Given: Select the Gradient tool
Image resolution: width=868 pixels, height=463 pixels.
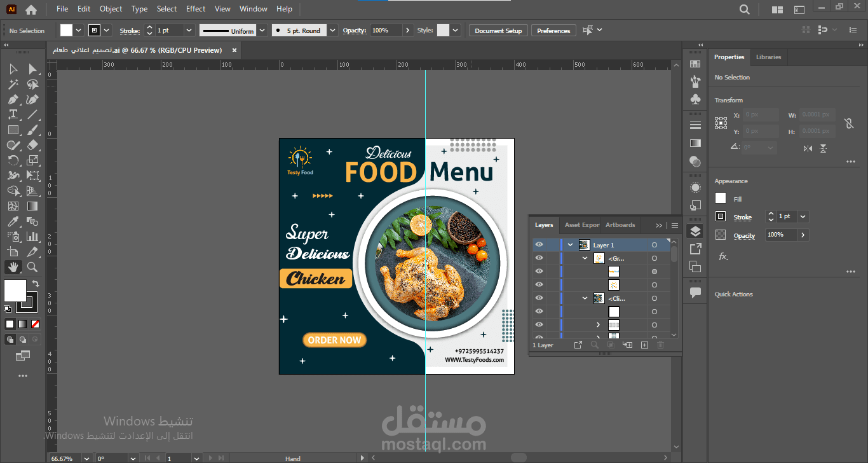Looking at the screenshot, I should (x=32, y=206).
